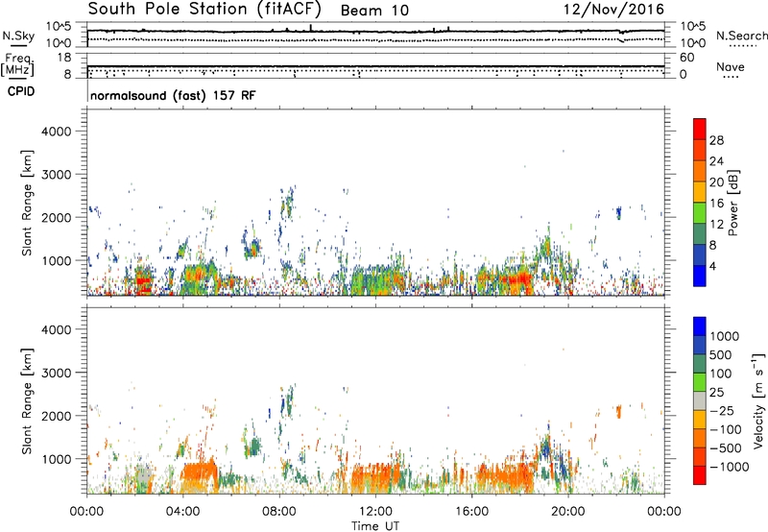Click the red top segment of the Power colorbar
This screenshot has width=768, height=532.
[x=700, y=129]
